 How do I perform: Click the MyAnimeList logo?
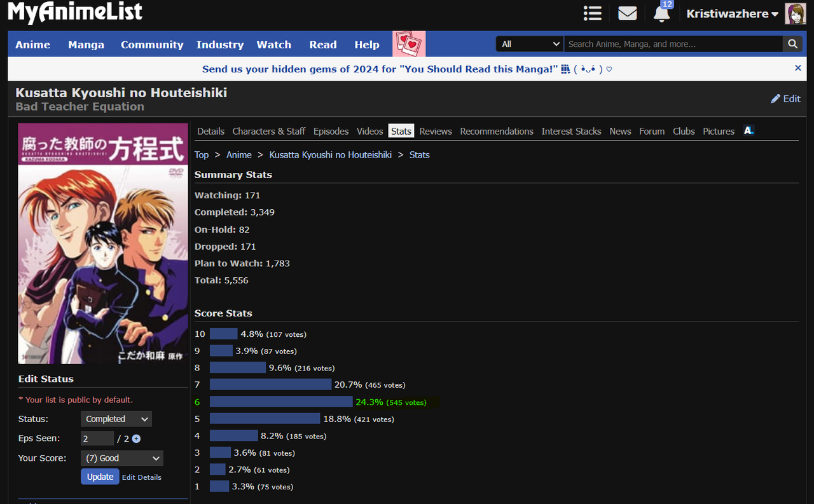point(75,13)
